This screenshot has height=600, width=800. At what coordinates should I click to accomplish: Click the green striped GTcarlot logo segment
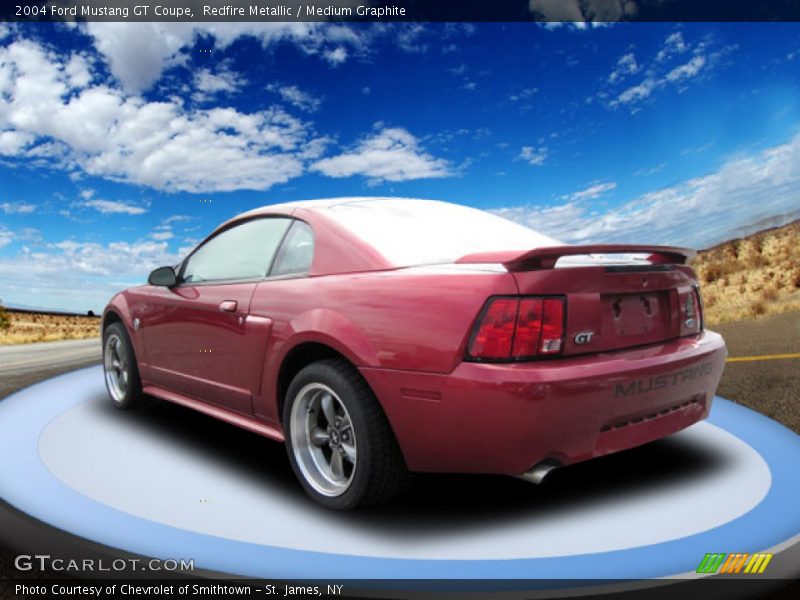coord(710,563)
